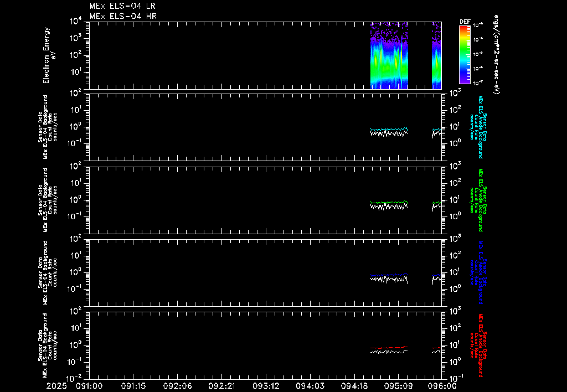
Task: Select the "Electron Energy eV" axis label
Action: point(49,55)
